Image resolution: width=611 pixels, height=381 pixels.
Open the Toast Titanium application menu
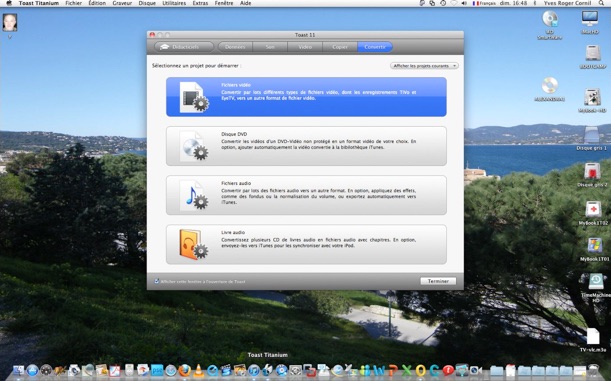[39, 3]
